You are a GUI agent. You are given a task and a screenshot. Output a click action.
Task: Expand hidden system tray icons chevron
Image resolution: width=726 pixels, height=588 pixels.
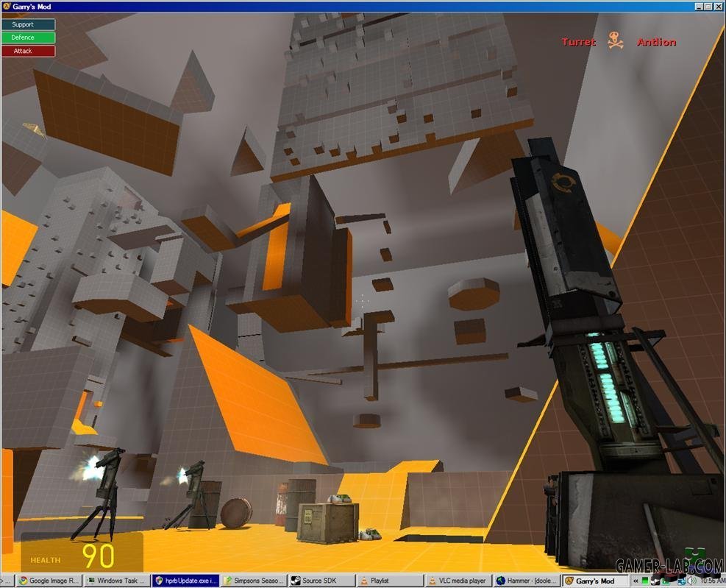point(636,581)
